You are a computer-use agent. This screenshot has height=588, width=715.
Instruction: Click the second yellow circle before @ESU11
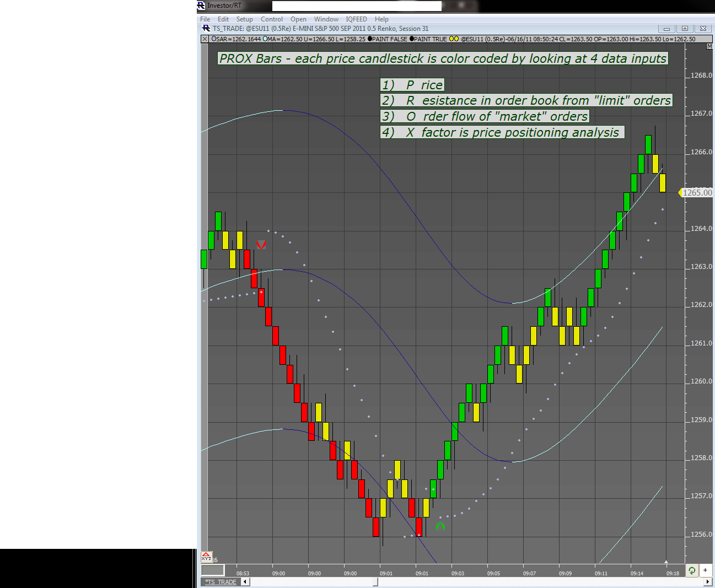(456, 39)
